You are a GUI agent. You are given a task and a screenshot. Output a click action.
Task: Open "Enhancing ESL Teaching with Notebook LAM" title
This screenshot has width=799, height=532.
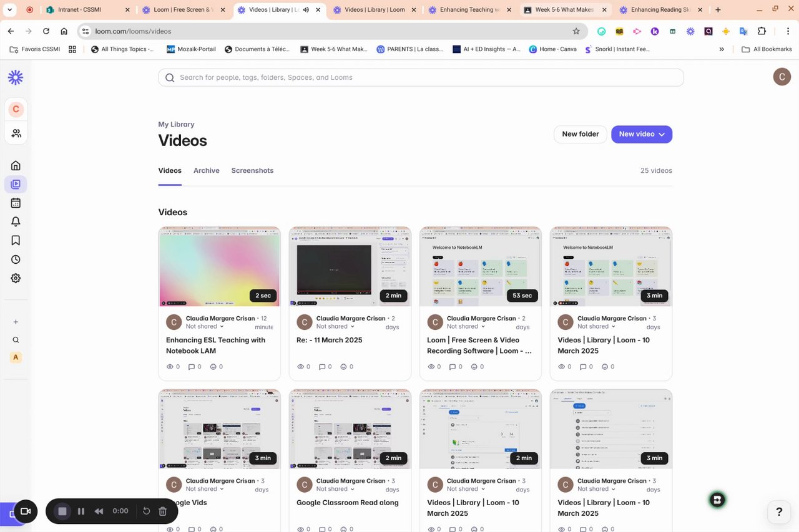215,346
